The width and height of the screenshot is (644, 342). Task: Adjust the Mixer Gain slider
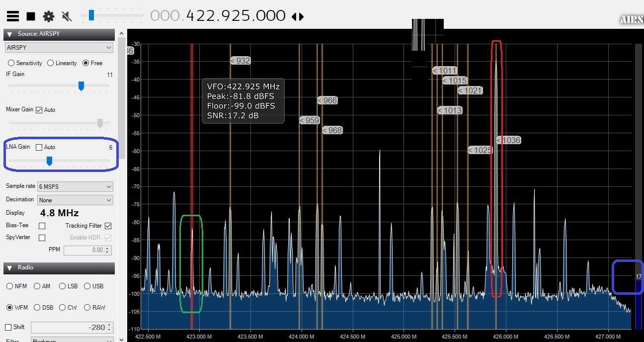[59, 122]
